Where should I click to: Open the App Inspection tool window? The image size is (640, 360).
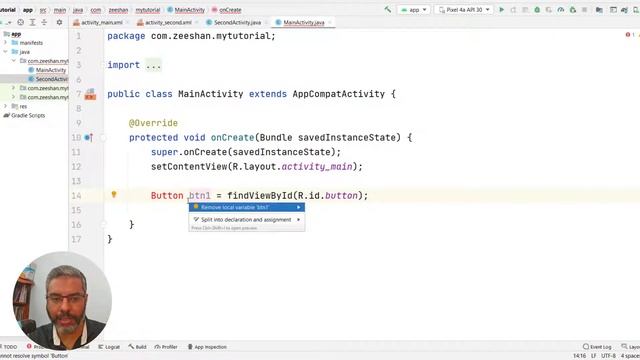(x=207, y=347)
